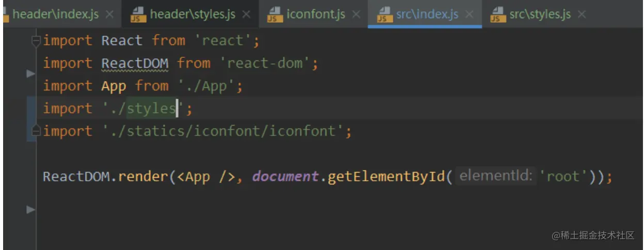Image resolution: width=644 pixels, height=250 pixels.
Task: Click the './statics/iconfont/iconfont' import path
Action: 223,131
